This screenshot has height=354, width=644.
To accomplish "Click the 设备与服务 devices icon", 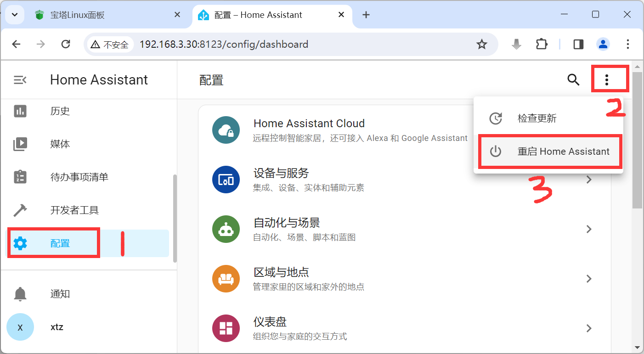I will 226,180.
